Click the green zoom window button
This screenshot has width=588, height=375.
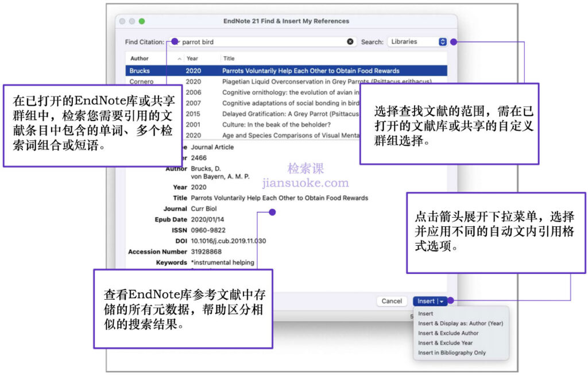(142, 21)
